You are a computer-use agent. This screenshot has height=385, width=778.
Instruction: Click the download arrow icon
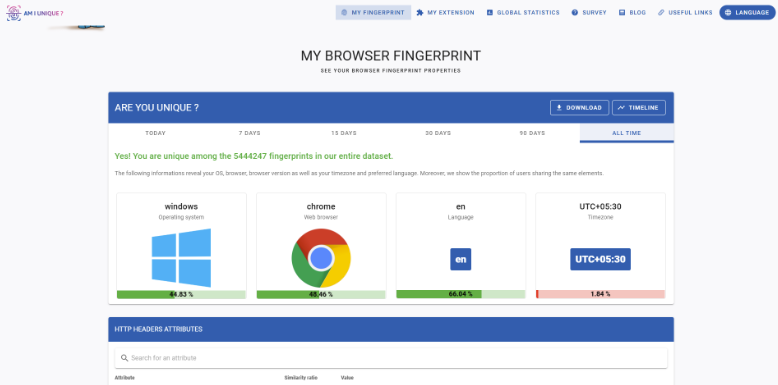pyautogui.click(x=559, y=108)
